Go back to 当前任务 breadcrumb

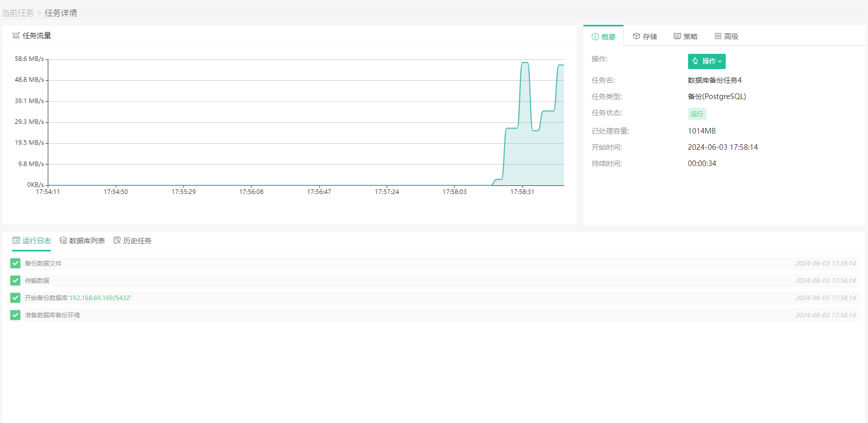(18, 13)
